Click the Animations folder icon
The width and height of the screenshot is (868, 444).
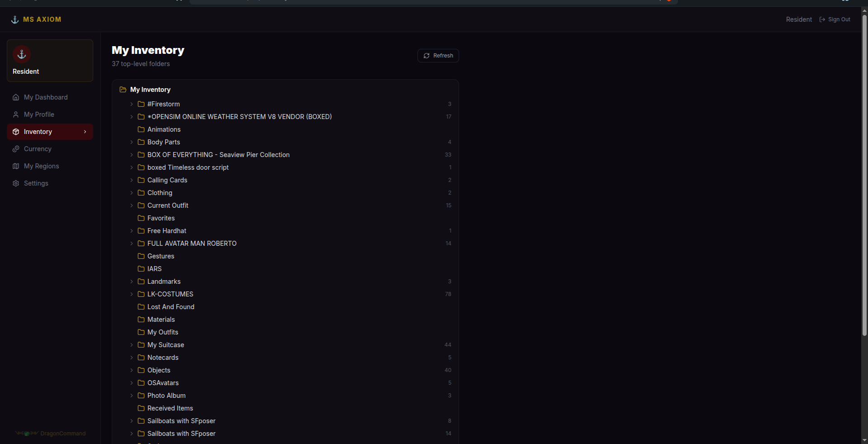coord(141,129)
